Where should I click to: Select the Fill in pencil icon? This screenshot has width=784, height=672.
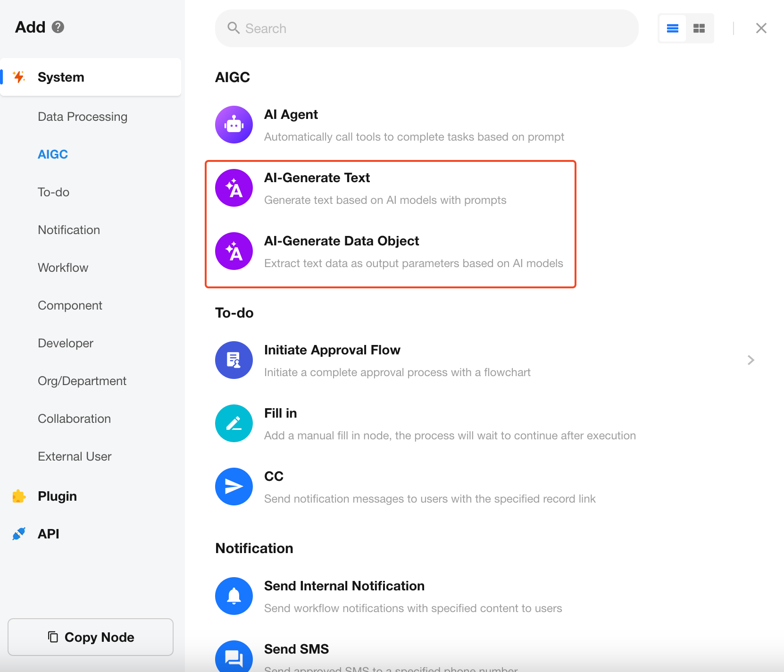click(234, 423)
